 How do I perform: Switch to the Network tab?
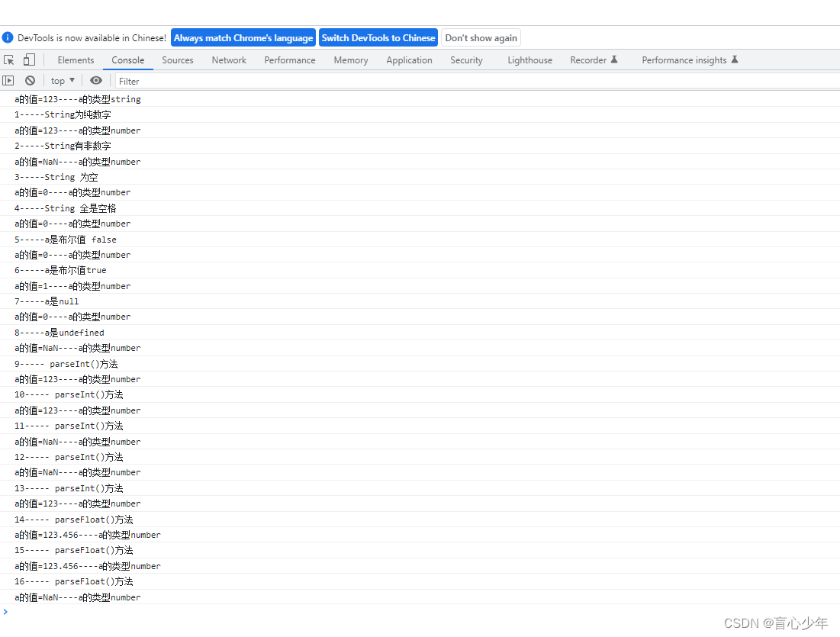229,60
